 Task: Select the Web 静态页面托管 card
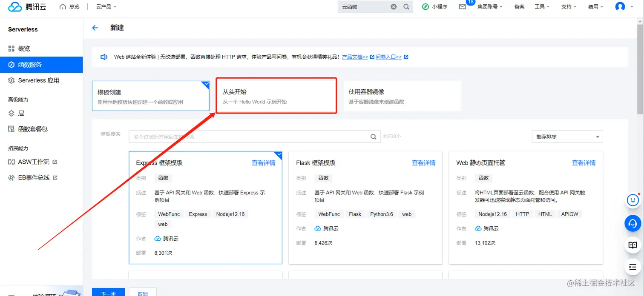tap(526, 208)
